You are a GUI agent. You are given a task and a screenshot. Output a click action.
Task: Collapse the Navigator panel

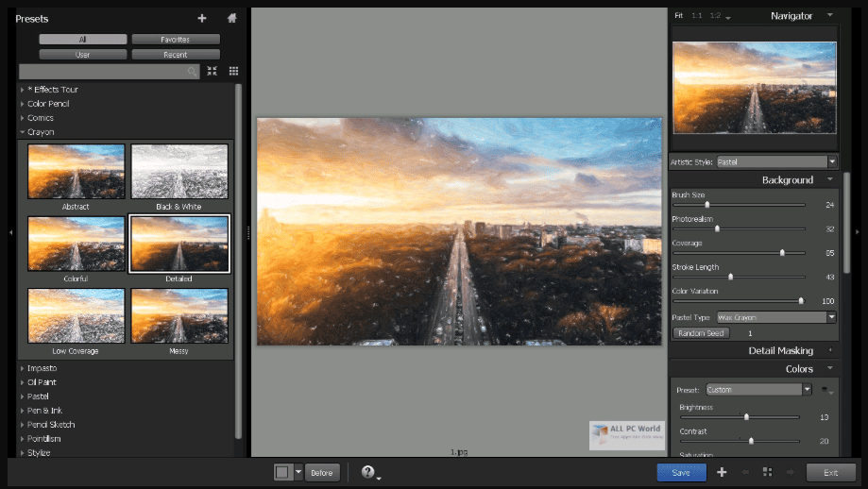pyautogui.click(x=830, y=15)
